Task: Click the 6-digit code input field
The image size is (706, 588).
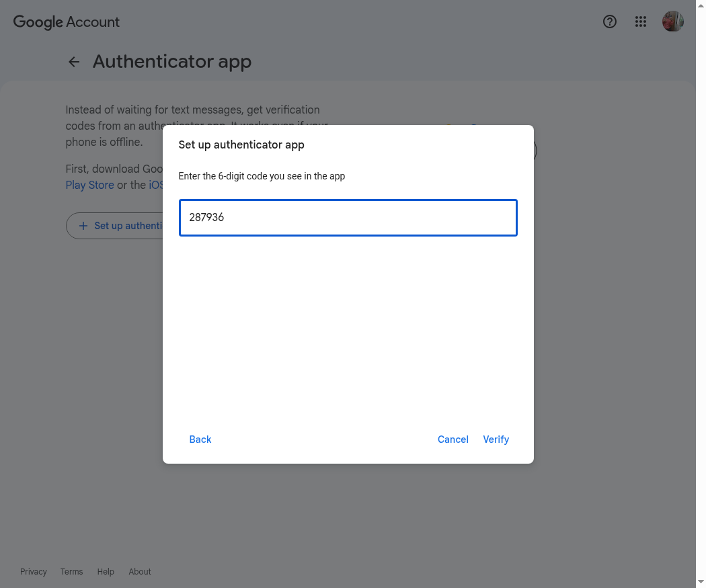Action: [348, 218]
